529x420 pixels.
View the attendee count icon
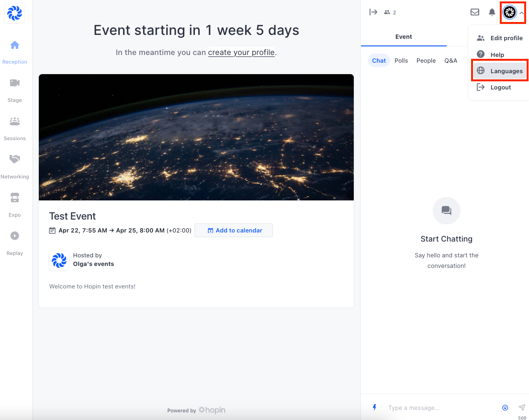tap(387, 12)
